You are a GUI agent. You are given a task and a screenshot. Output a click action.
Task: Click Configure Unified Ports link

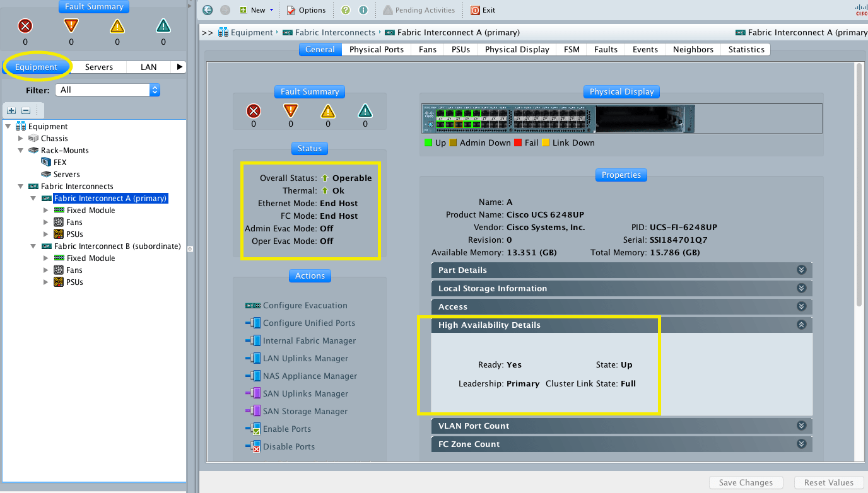coord(308,323)
